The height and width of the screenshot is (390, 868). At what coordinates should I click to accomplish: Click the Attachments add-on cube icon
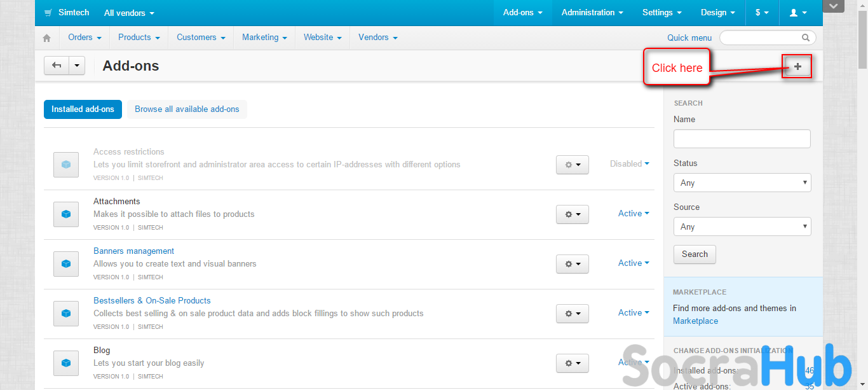[x=66, y=214]
